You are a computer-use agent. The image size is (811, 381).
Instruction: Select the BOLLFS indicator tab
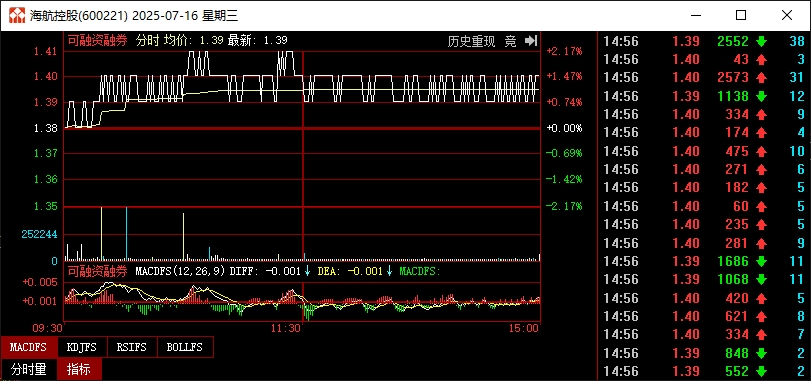click(185, 347)
